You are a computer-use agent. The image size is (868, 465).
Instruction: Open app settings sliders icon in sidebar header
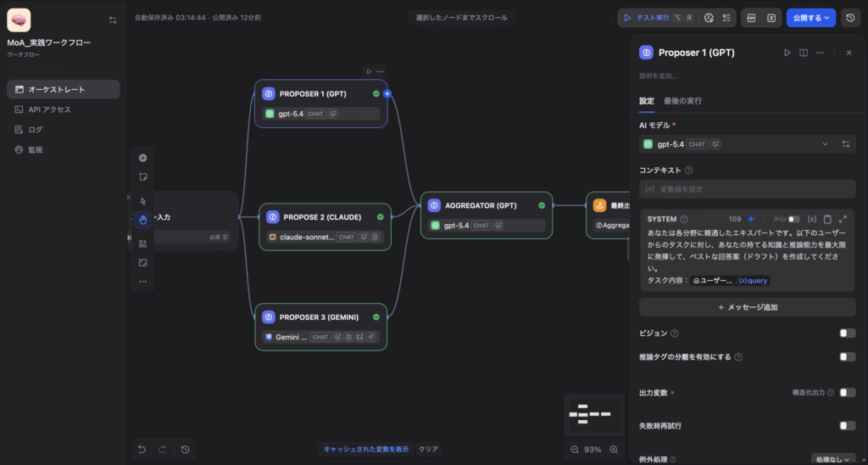tap(113, 20)
